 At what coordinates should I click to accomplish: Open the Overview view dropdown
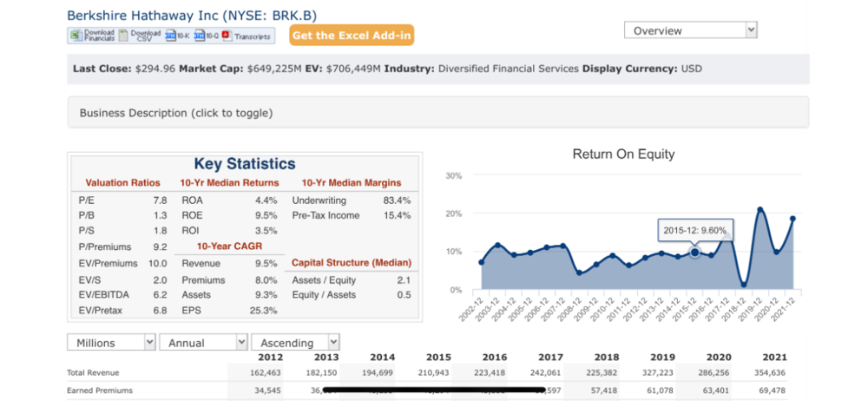coord(690,30)
